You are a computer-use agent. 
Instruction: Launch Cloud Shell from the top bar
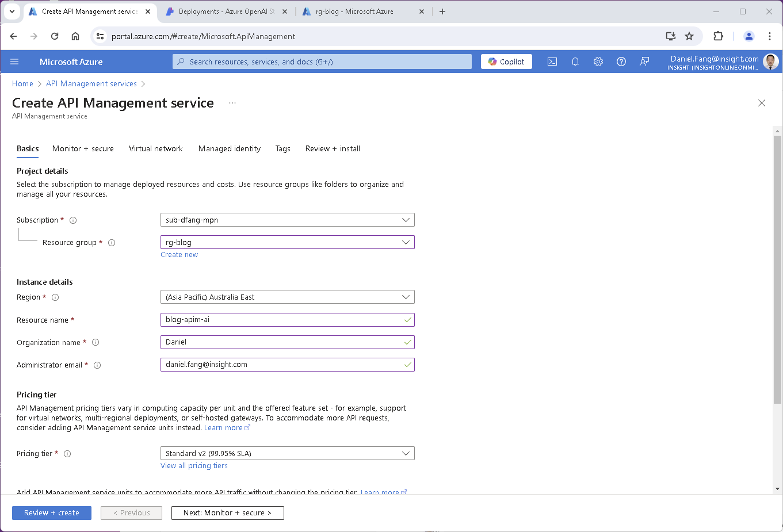coord(552,62)
